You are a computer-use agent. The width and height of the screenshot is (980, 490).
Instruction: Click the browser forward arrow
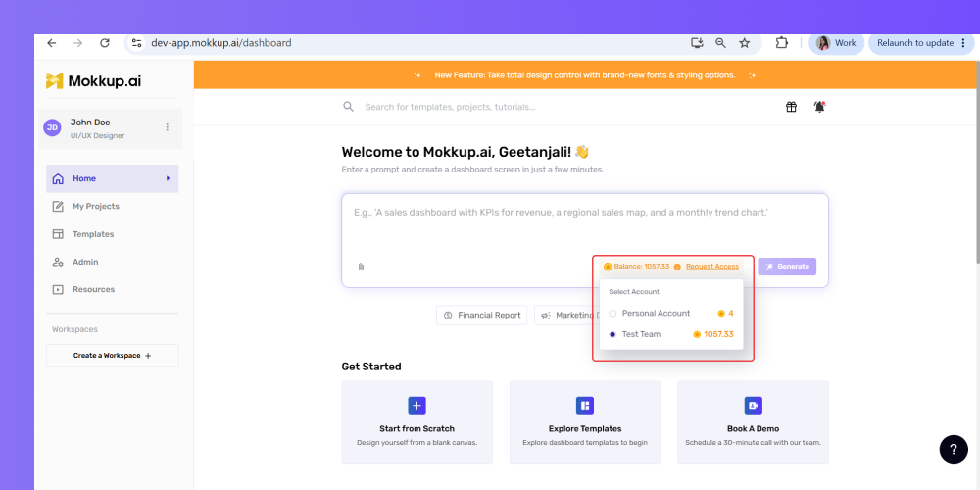[x=77, y=43]
